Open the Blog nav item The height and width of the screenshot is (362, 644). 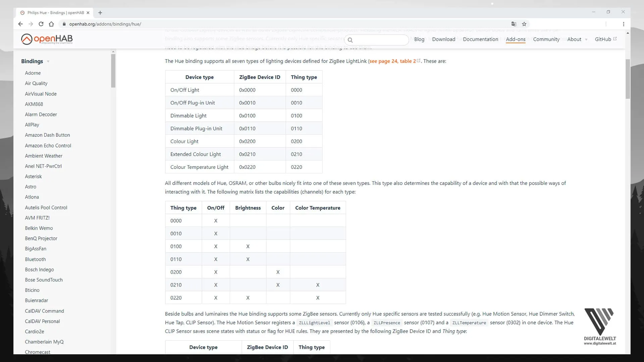point(419,39)
